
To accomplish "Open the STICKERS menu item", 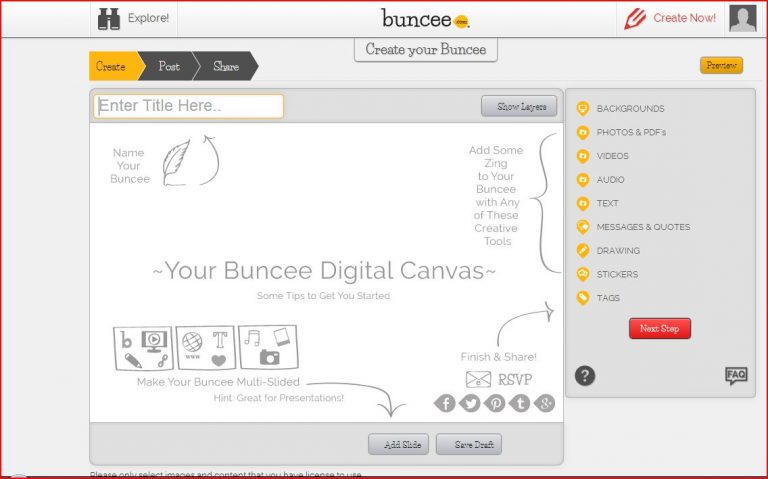I will point(617,274).
